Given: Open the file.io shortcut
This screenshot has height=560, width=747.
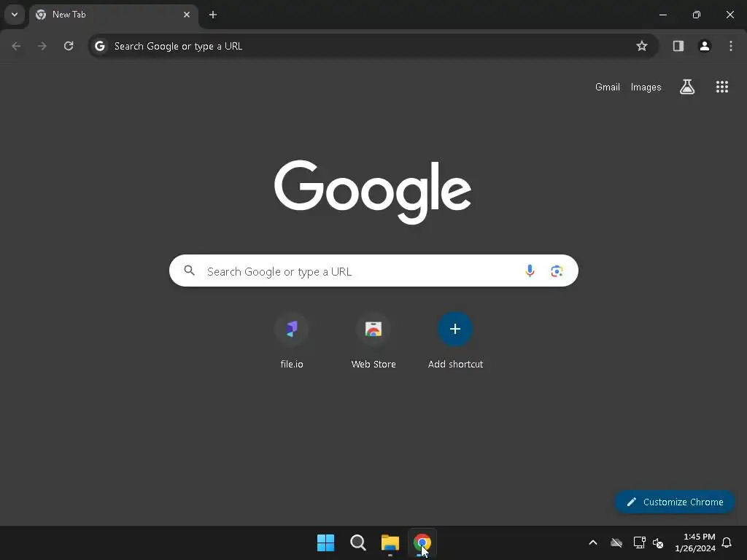Looking at the screenshot, I should pyautogui.click(x=292, y=341).
